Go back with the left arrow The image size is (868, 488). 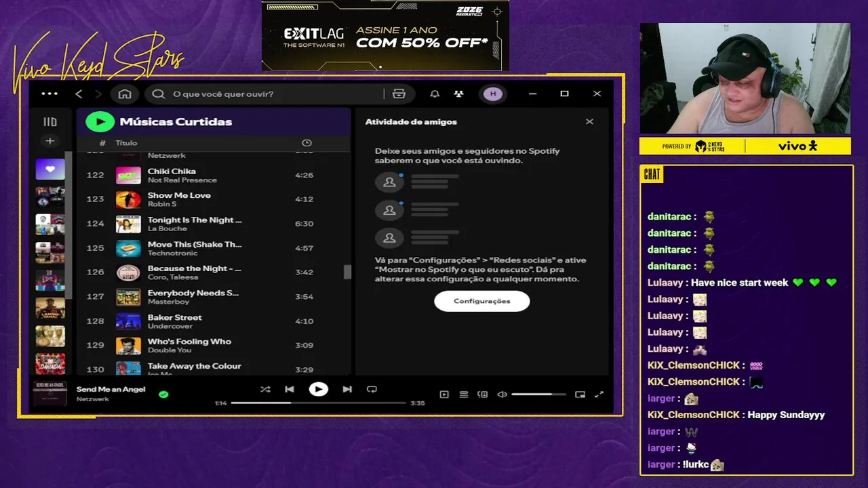click(x=79, y=94)
